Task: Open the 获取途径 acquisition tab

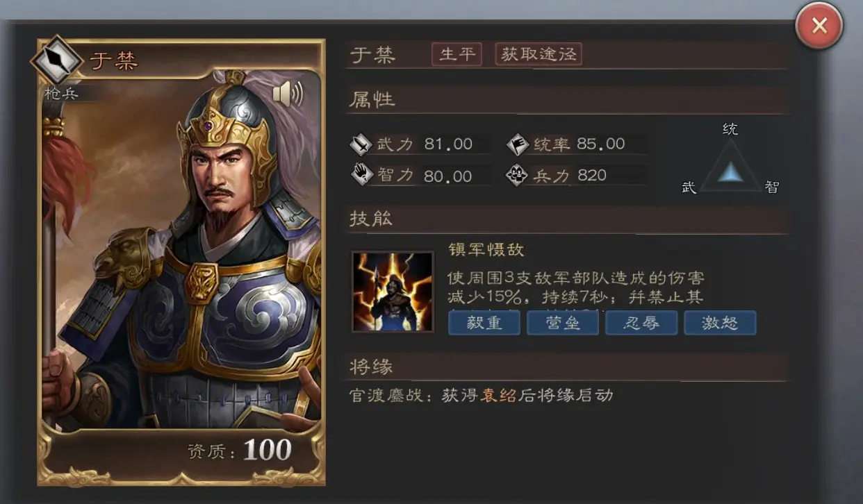Action: (x=539, y=54)
